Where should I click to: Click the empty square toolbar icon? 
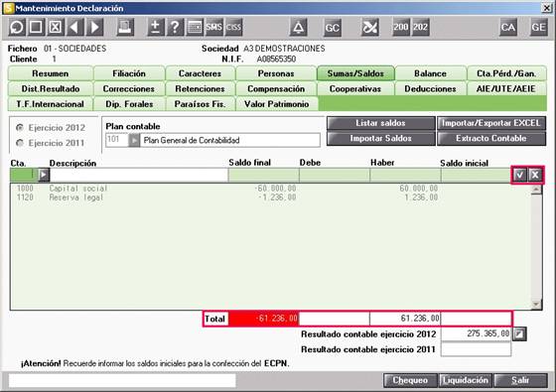tap(36, 28)
